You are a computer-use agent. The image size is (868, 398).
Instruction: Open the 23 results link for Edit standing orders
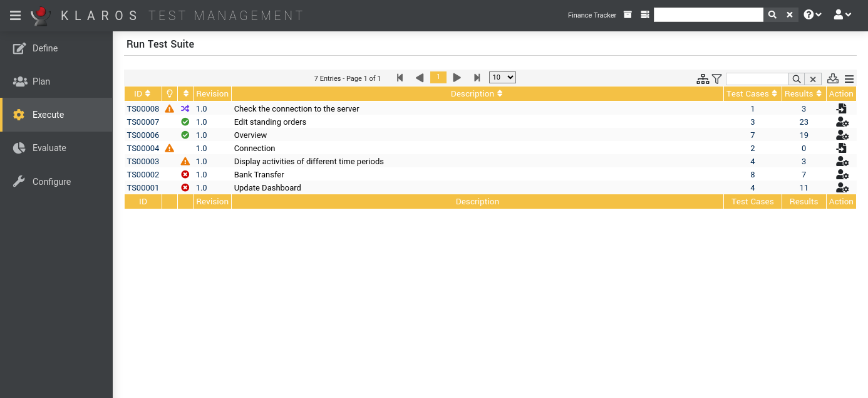point(803,122)
